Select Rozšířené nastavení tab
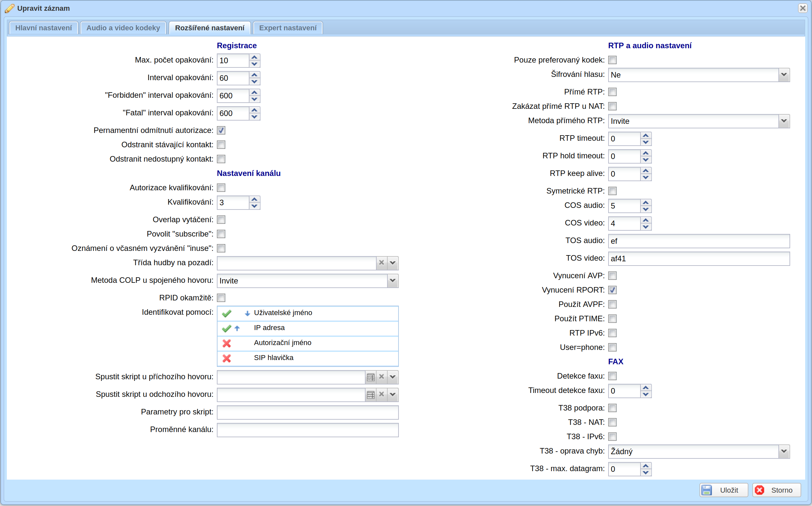This screenshot has height=506, width=812. [210, 28]
